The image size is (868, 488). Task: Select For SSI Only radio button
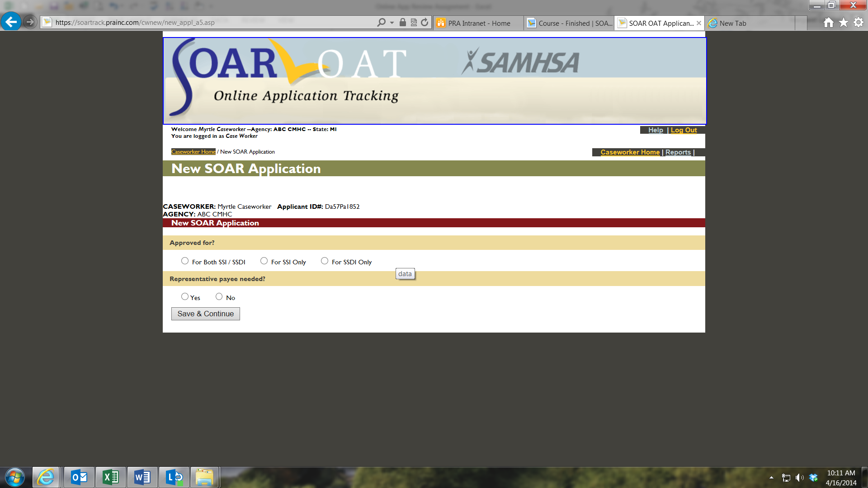(264, 261)
